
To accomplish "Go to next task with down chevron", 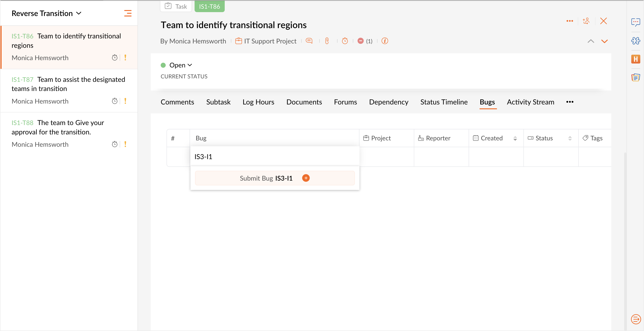I will click(604, 41).
